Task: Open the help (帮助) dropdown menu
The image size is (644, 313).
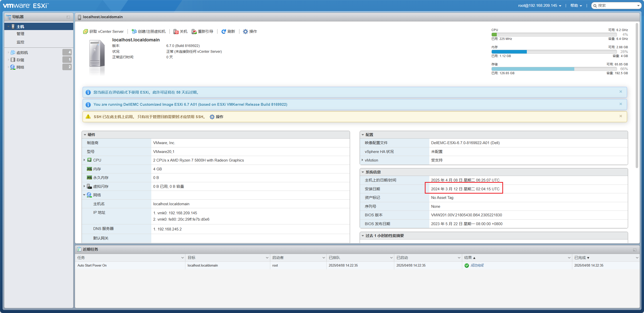Action: (x=576, y=6)
